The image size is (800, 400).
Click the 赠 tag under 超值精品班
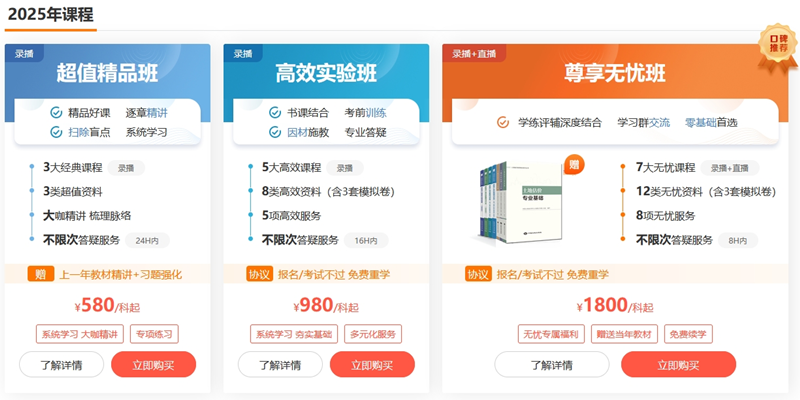40,274
